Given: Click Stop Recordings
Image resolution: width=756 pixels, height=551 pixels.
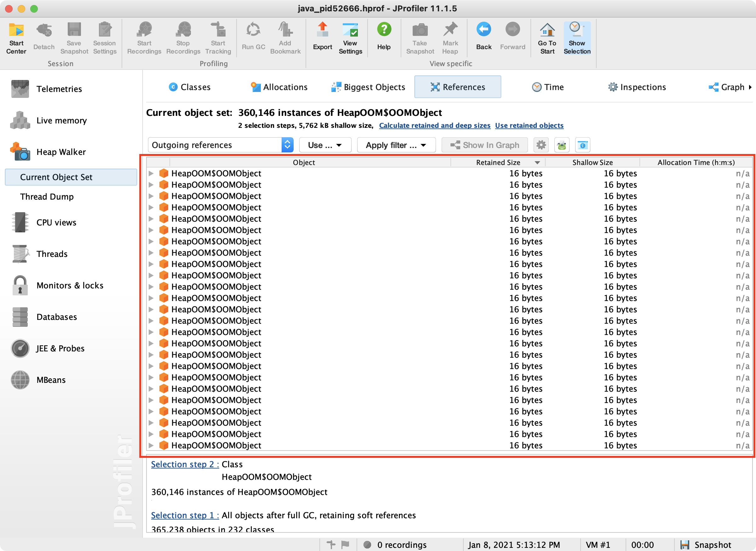Looking at the screenshot, I should [x=183, y=38].
